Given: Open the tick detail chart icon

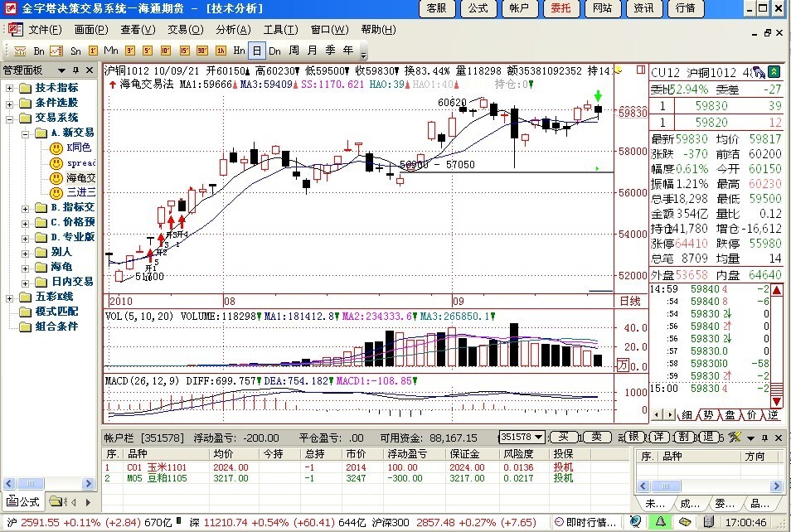Looking at the screenshot, I should pos(56,51).
